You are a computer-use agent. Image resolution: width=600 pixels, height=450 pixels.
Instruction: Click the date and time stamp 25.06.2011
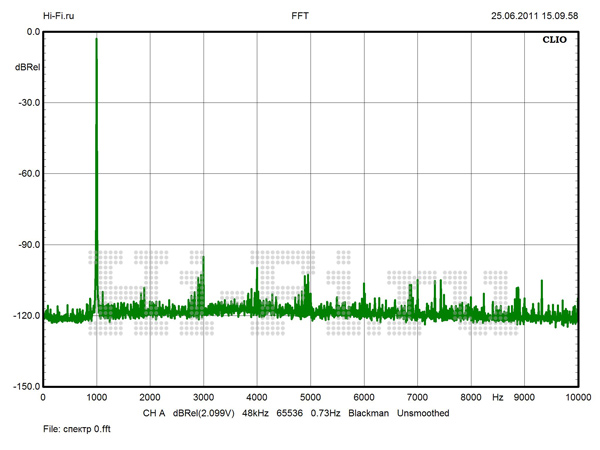point(533,16)
